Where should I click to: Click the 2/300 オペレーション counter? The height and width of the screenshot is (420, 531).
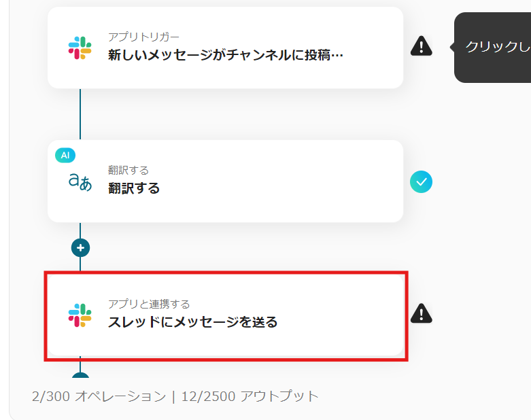tap(99, 396)
